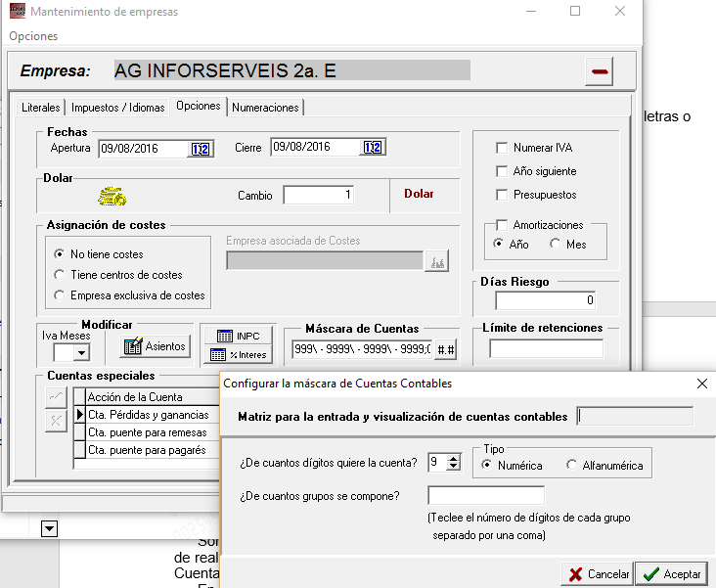Click the Límite de retenciones field
716x588 pixels.
coord(546,348)
